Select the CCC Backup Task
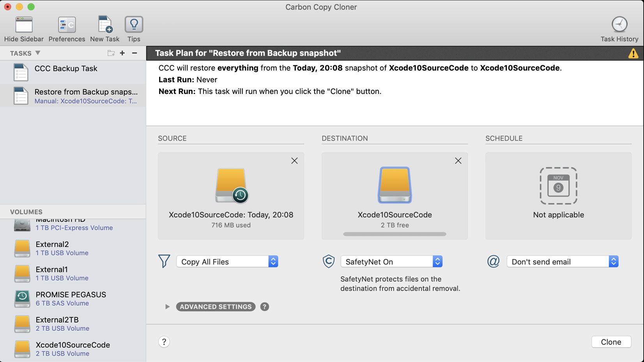This screenshot has height=362, width=644. [73, 73]
